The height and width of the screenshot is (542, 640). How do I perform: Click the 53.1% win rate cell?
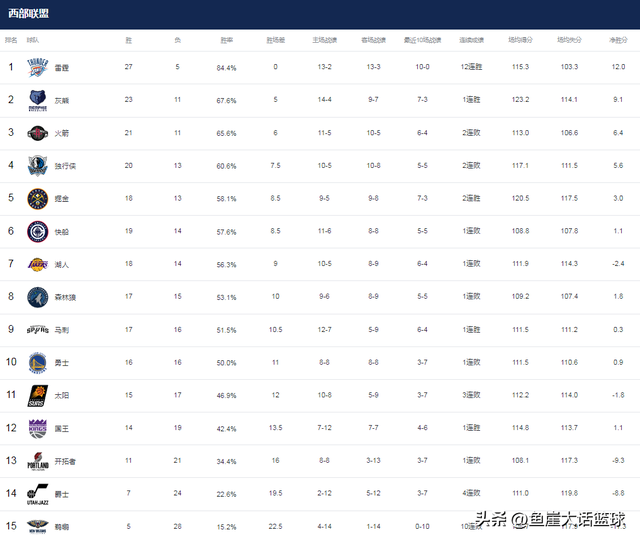coord(227,298)
